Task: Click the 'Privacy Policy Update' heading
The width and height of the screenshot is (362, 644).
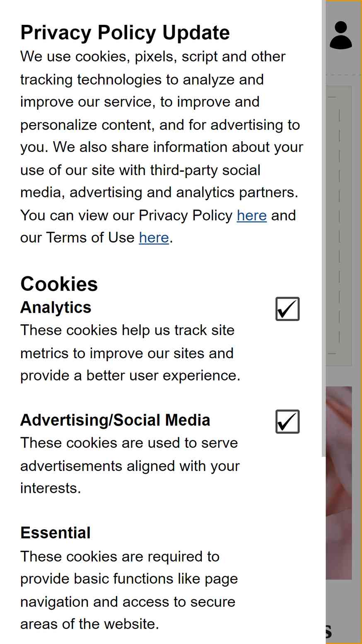Action: pos(125,32)
